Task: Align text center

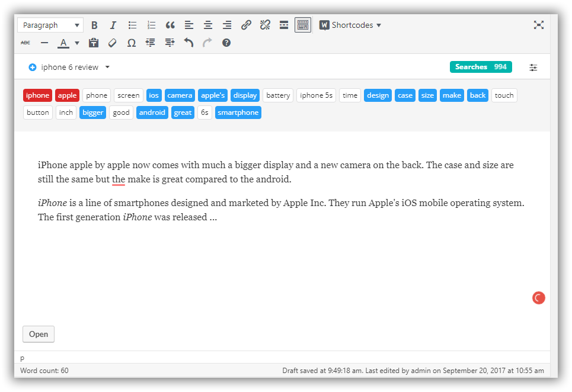Action: pos(208,25)
